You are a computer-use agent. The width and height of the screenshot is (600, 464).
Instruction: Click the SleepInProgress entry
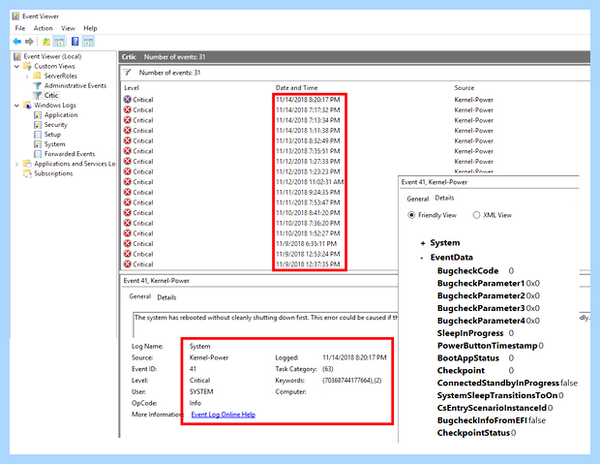(475, 333)
